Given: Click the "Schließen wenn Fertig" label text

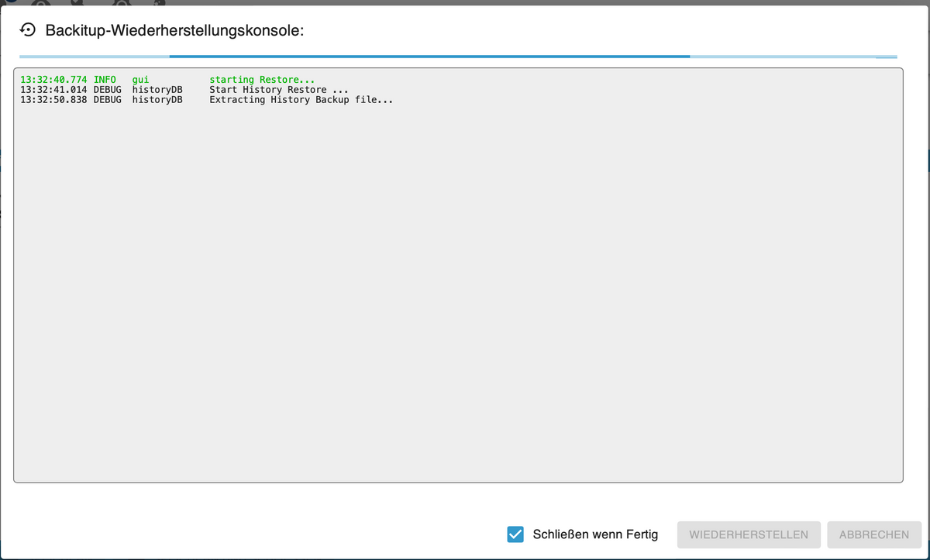Looking at the screenshot, I should pyautogui.click(x=595, y=534).
